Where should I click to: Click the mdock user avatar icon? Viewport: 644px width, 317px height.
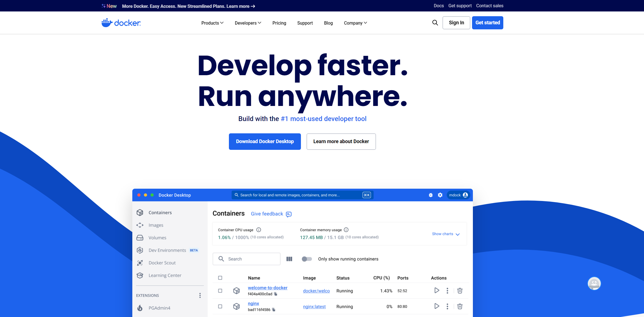tap(465, 195)
